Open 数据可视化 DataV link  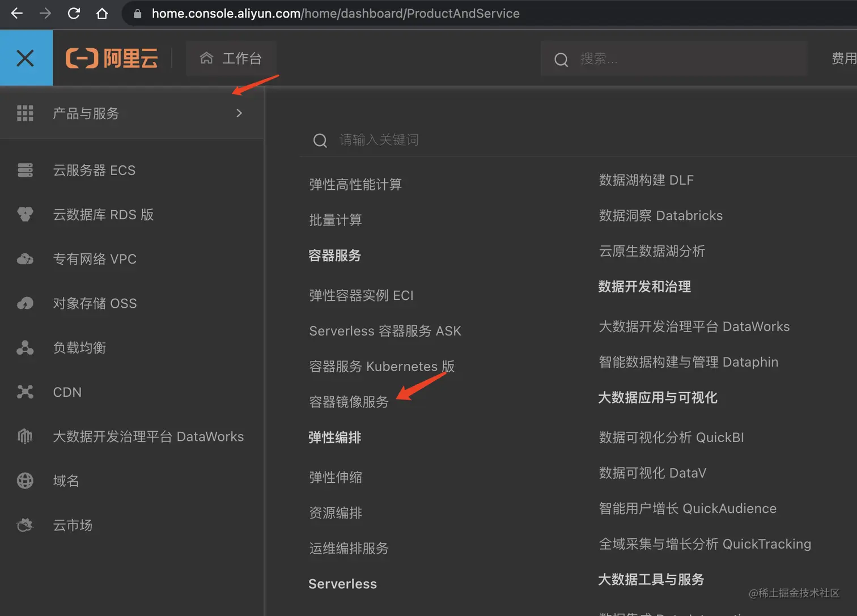[652, 473]
